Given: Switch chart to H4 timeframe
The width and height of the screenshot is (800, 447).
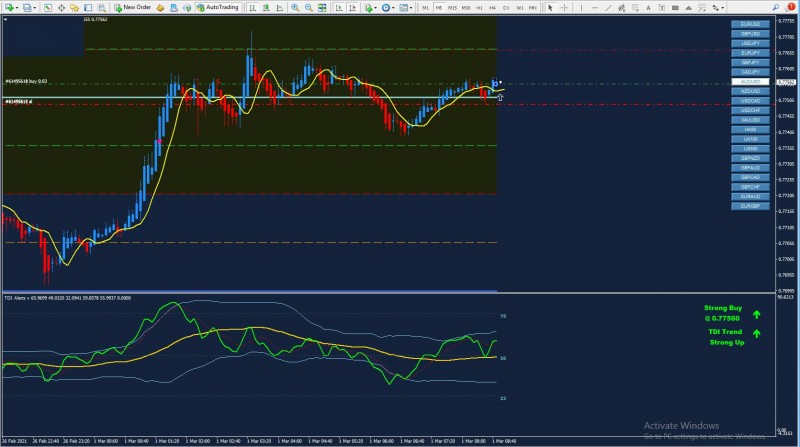Looking at the screenshot, I should (492, 7).
